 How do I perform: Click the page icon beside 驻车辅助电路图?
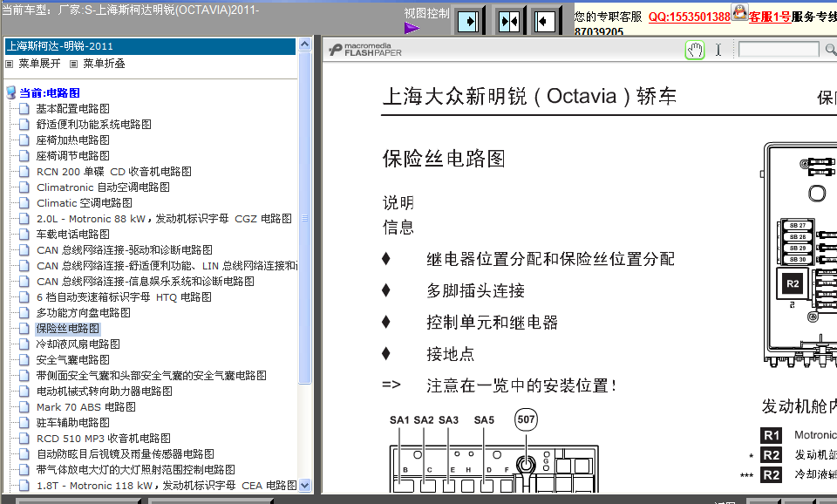24,423
